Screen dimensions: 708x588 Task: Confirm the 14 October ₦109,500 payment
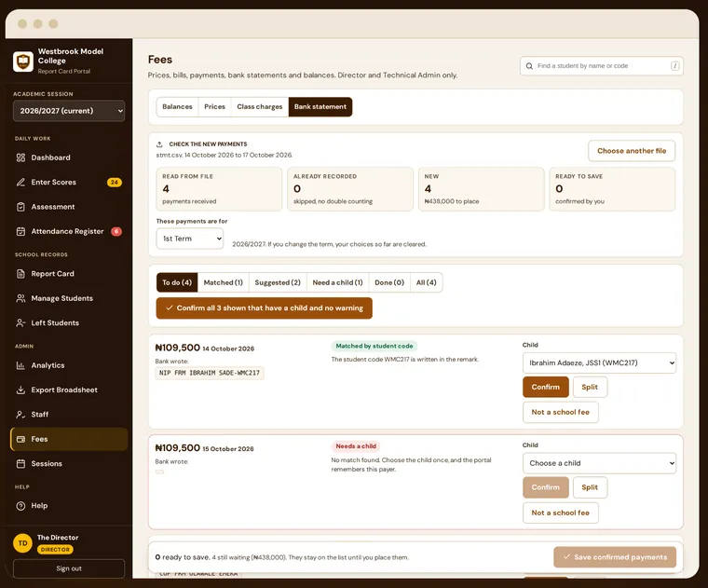(546, 387)
